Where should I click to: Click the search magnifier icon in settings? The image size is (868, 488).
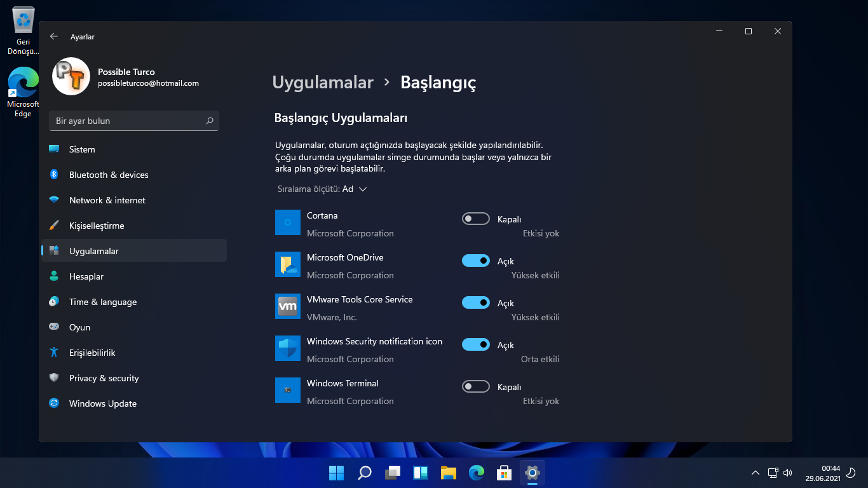[210, 121]
